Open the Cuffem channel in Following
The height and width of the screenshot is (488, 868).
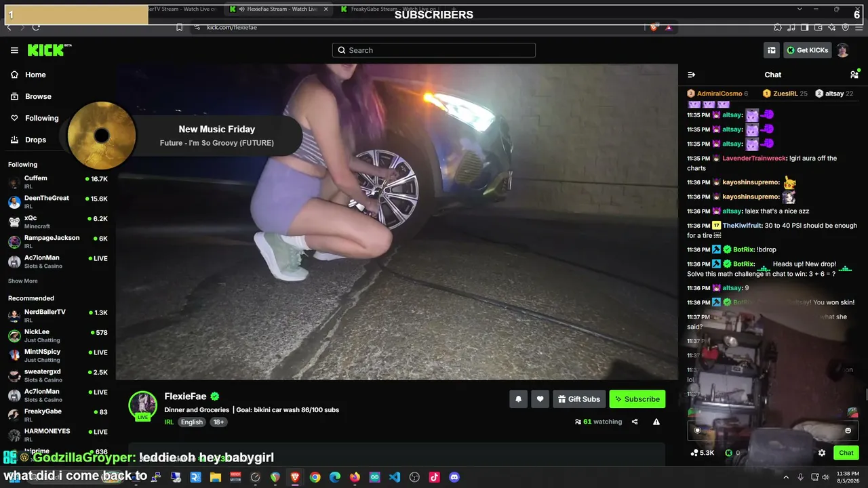click(58, 182)
